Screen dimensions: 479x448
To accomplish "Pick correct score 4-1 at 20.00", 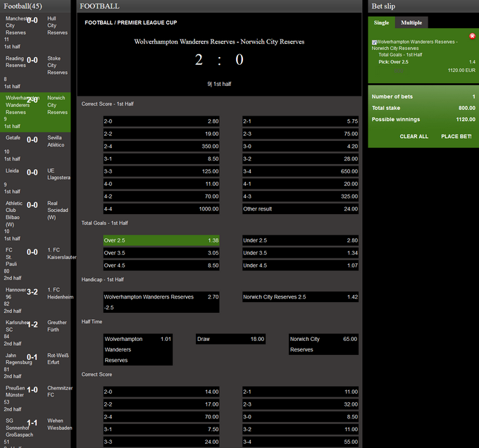I will (300, 184).
